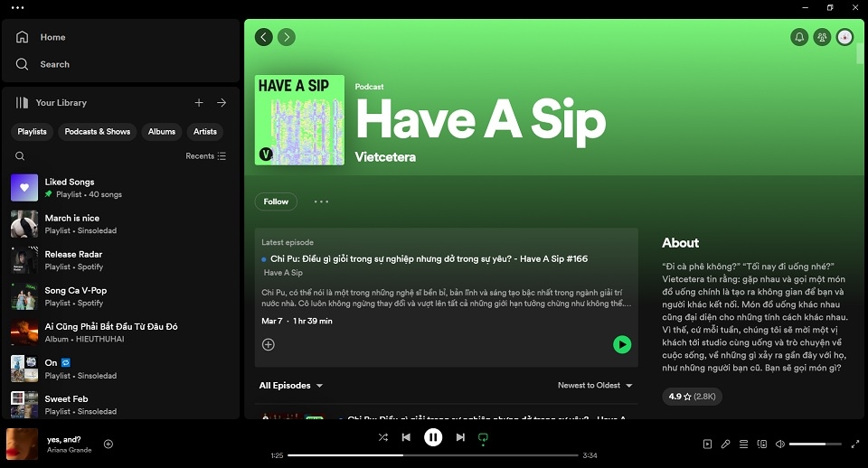This screenshot has height=468, width=868.
Task: Open the Home page from sidebar
Action: click(x=42, y=37)
